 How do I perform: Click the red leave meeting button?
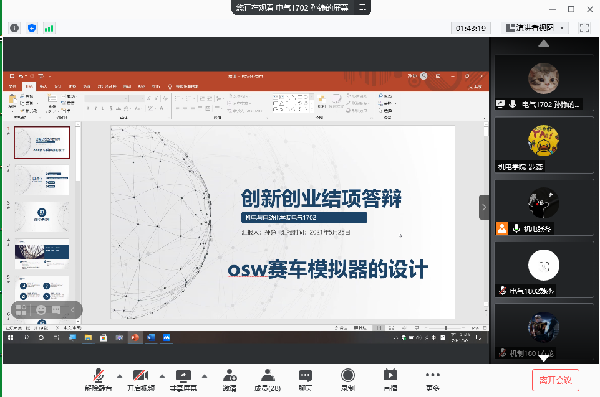click(x=555, y=380)
